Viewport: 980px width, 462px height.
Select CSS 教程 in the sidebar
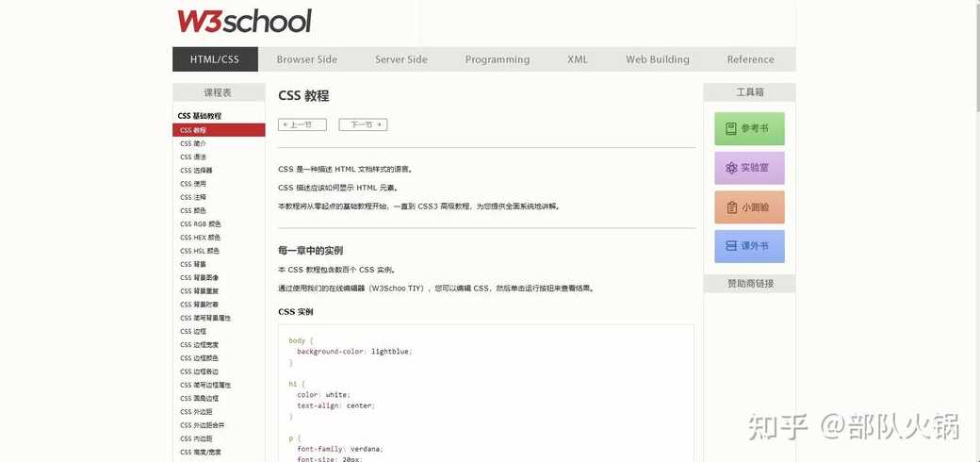pos(219,130)
